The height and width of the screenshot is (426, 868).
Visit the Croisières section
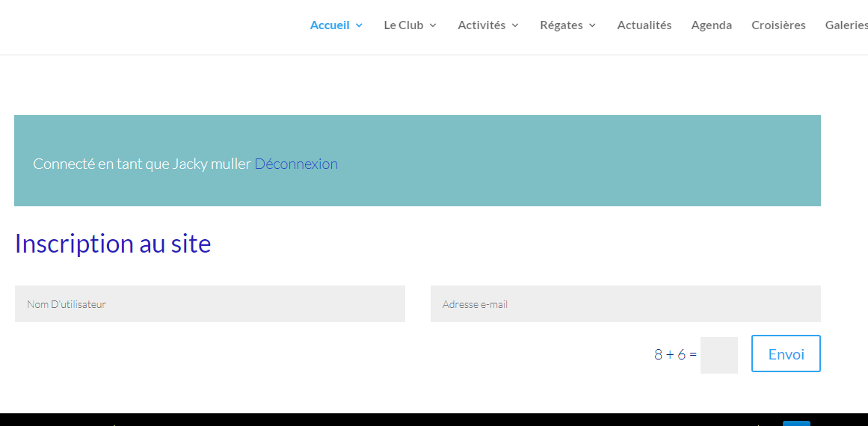click(x=778, y=25)
